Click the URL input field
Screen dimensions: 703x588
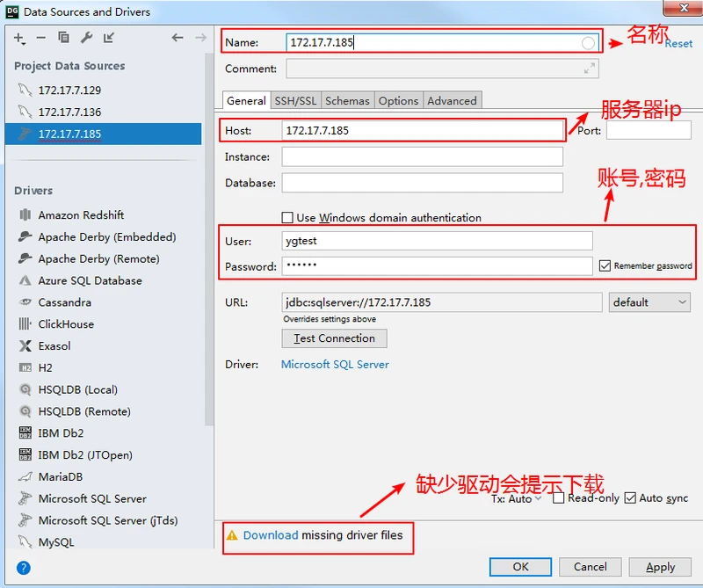click(x=442, y=302)
